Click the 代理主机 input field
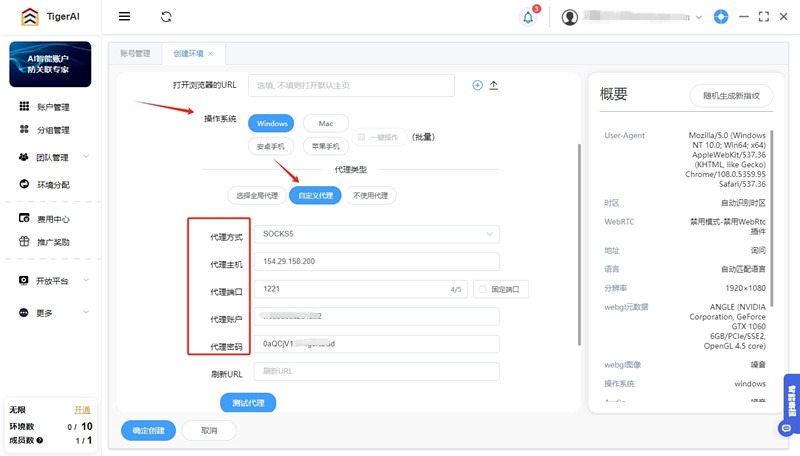This screenshot has width=800, height=456. pos(377,261)
